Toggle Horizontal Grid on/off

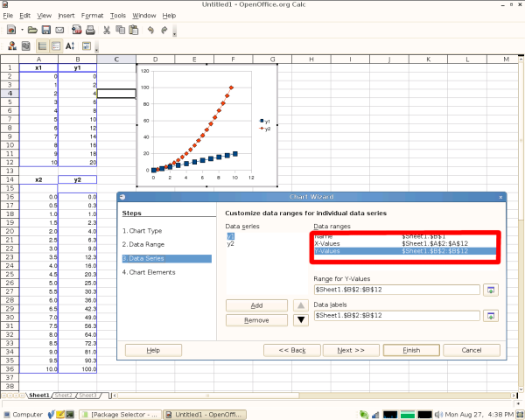(43, 45)
